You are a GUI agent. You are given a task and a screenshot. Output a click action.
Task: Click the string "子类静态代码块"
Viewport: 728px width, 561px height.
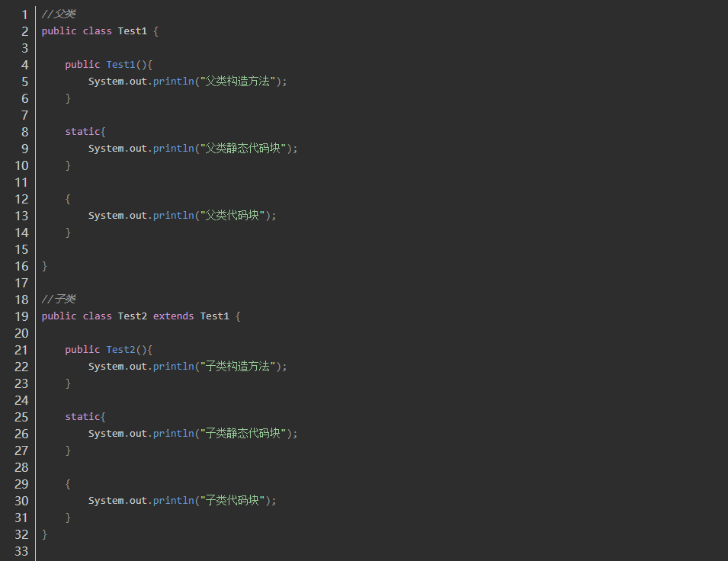click(x=243, y=433)
